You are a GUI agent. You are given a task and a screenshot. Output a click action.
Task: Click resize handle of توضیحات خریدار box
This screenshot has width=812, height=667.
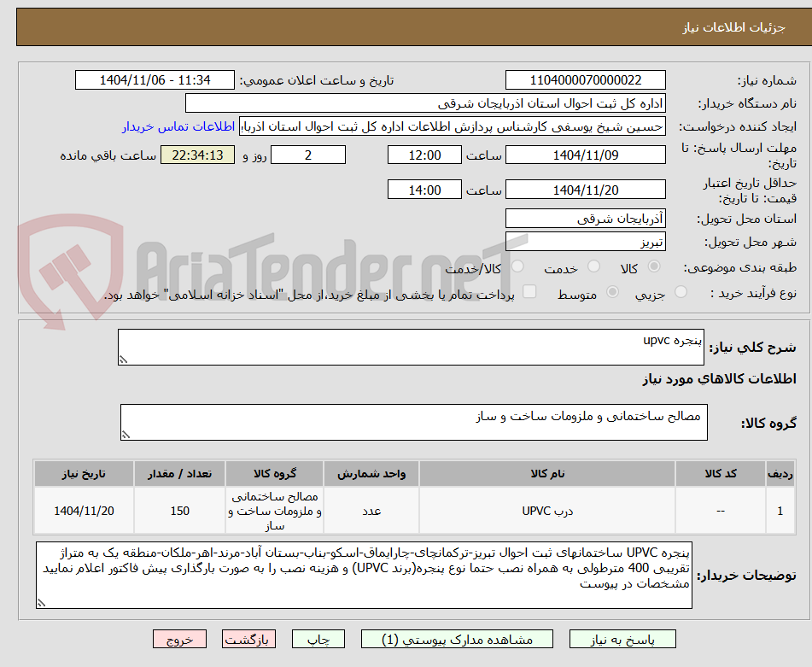pos(41,603)
